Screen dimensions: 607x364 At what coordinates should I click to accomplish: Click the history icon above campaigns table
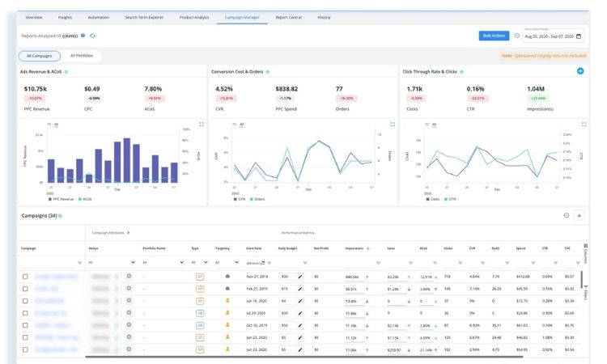point(566,215)
